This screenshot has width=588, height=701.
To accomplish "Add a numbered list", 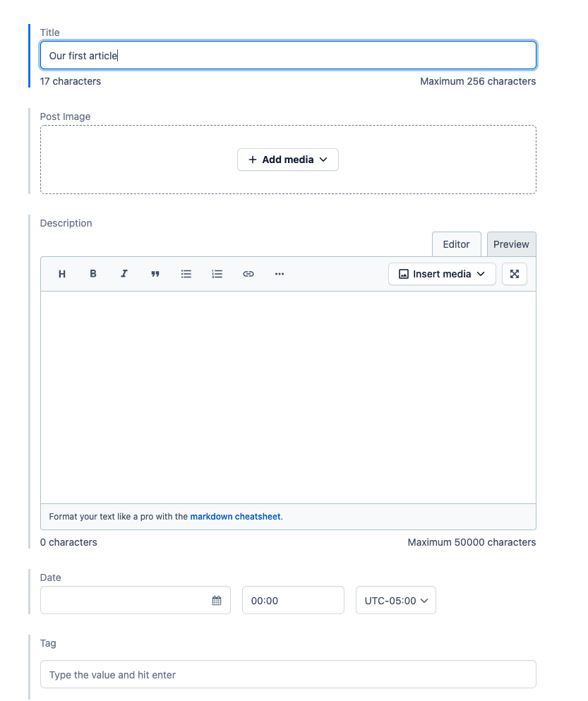I will tap(217, 274).
